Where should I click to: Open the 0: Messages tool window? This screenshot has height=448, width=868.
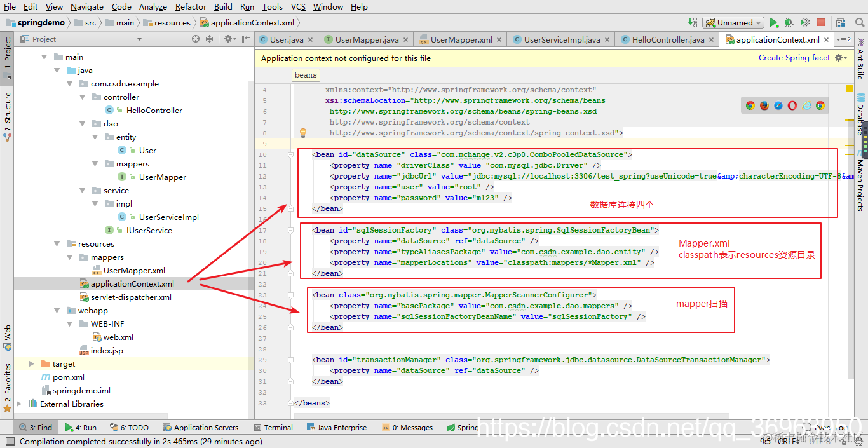407,428
